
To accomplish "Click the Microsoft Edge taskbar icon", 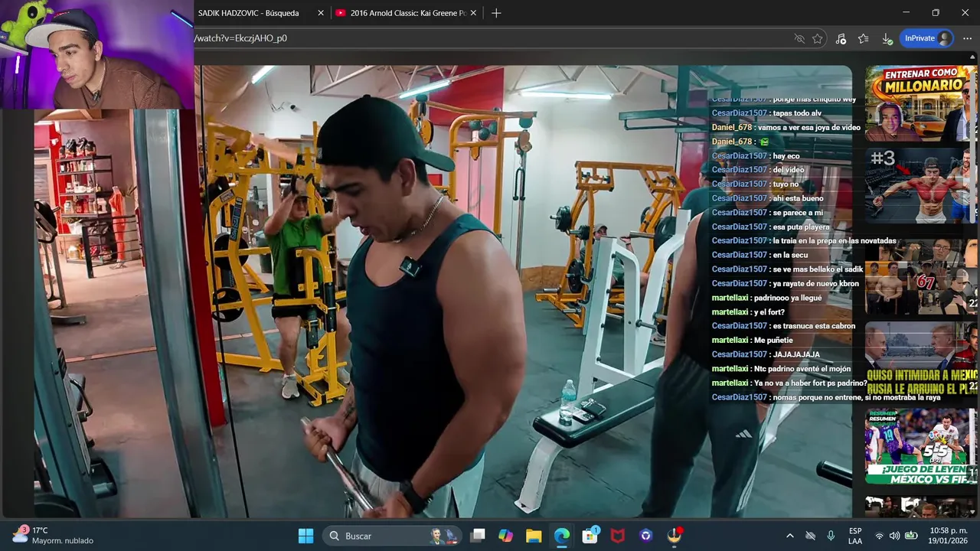I will click(x=562, y=536).
